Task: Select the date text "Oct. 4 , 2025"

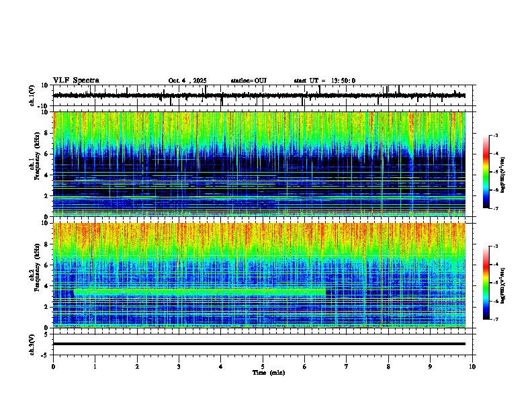Action: coord(187,81)
